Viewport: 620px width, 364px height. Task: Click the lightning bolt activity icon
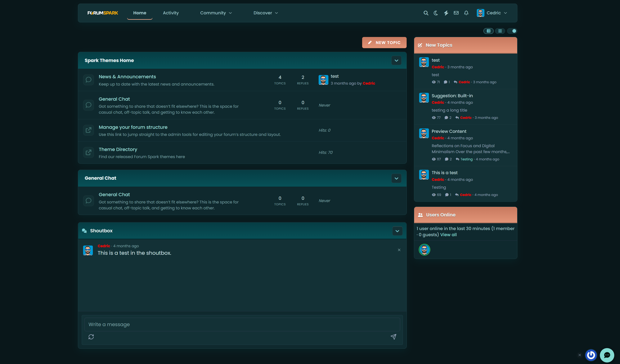coord(446,13)
